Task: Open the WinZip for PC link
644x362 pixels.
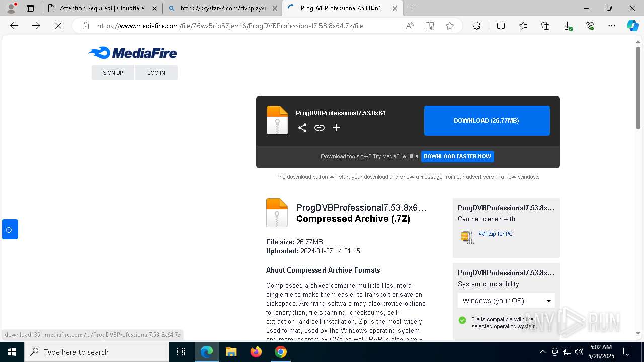Action: tap(496, 234)
